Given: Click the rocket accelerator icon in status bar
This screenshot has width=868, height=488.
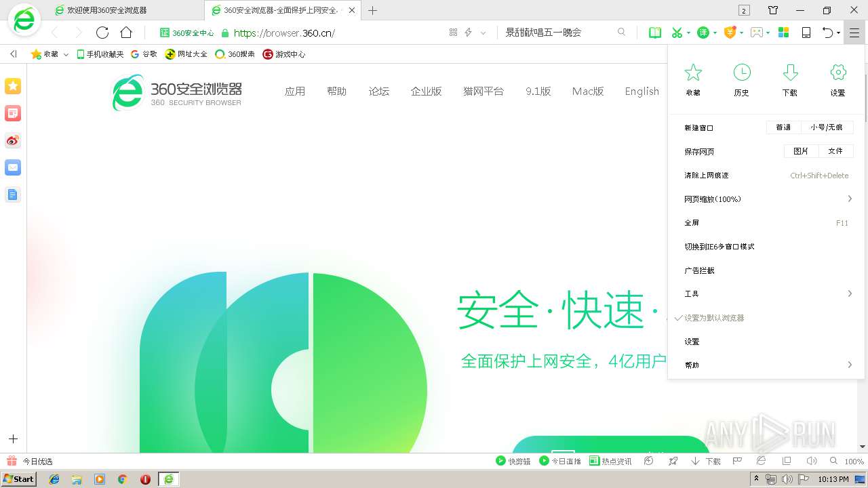Looking at the screenshot, I should [673, 461].
